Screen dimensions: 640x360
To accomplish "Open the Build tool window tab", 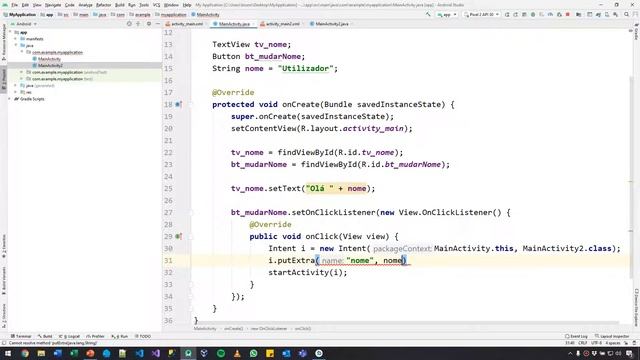I will point(45,336).
